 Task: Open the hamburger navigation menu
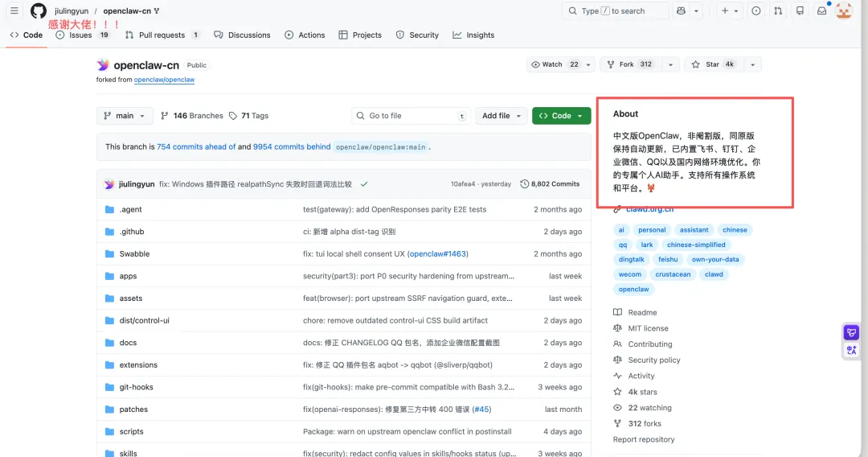tap(14, 10)
